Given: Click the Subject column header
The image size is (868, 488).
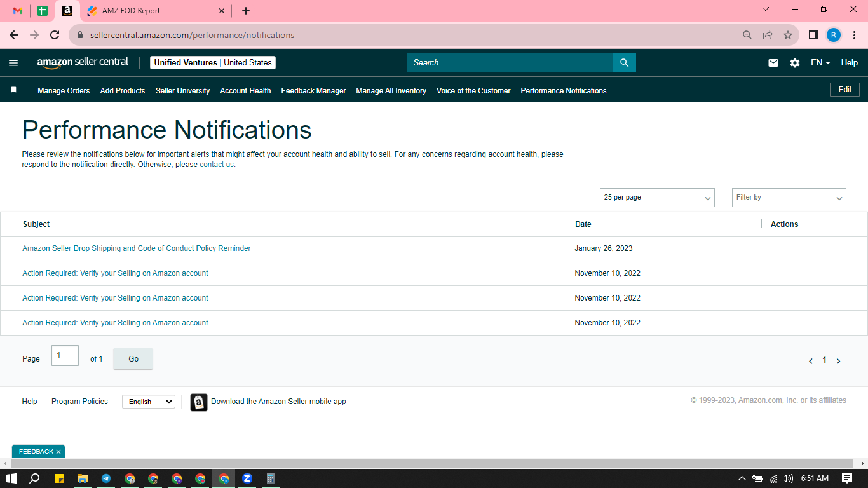Looking at the screenshot, I should coord(36,224).
